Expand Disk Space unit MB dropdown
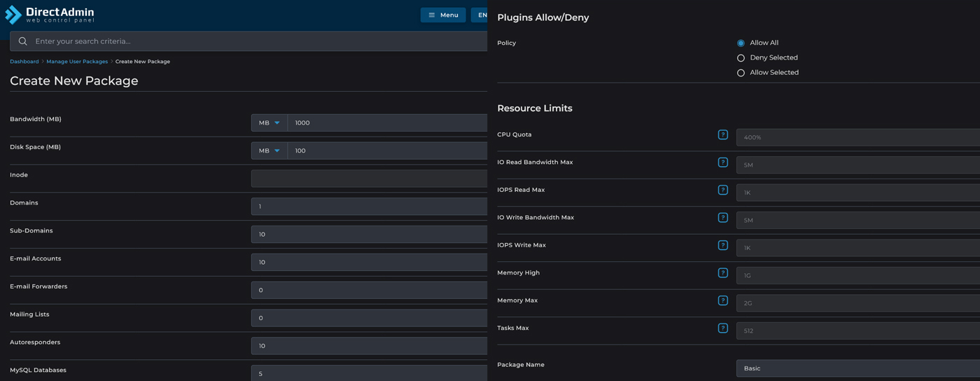 click(269, 151)
